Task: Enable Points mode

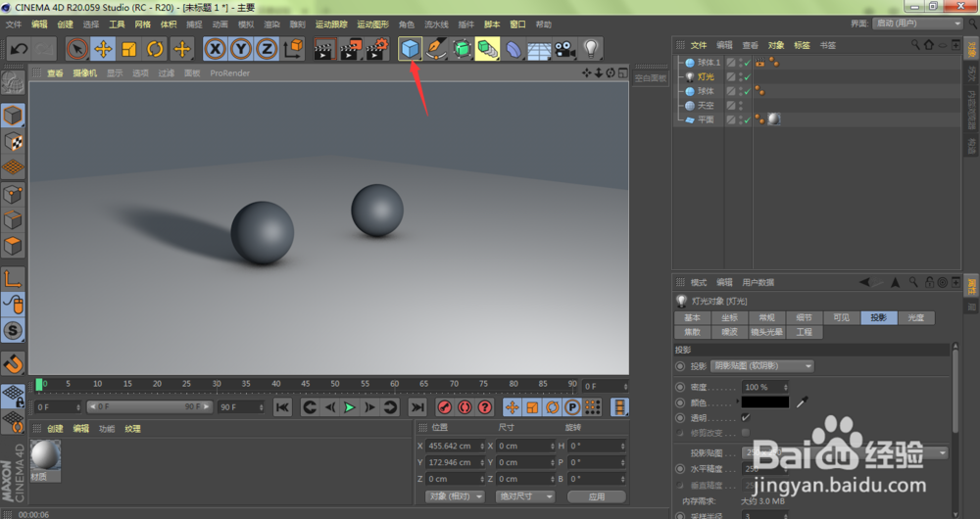Action: 13,194
